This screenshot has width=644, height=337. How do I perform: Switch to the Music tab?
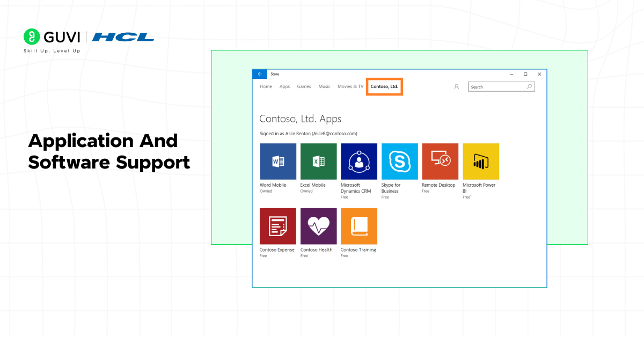324,86
